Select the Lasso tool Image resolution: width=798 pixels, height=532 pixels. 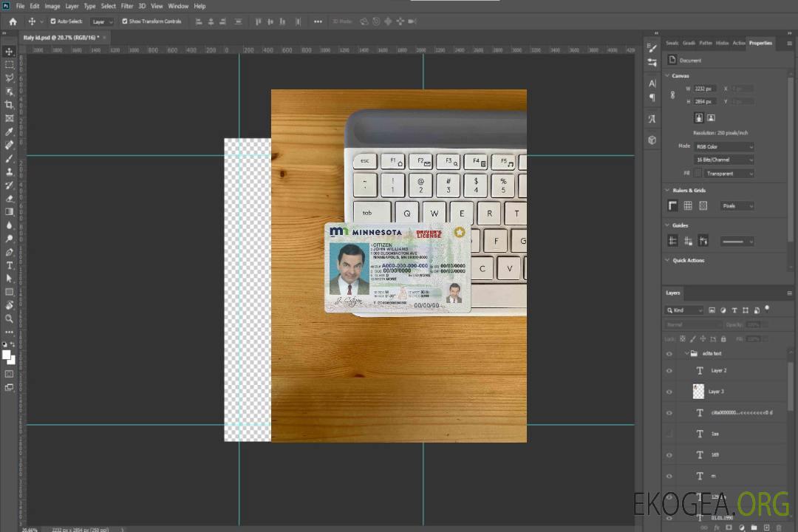pyautogui.click(x=10, y=78)
